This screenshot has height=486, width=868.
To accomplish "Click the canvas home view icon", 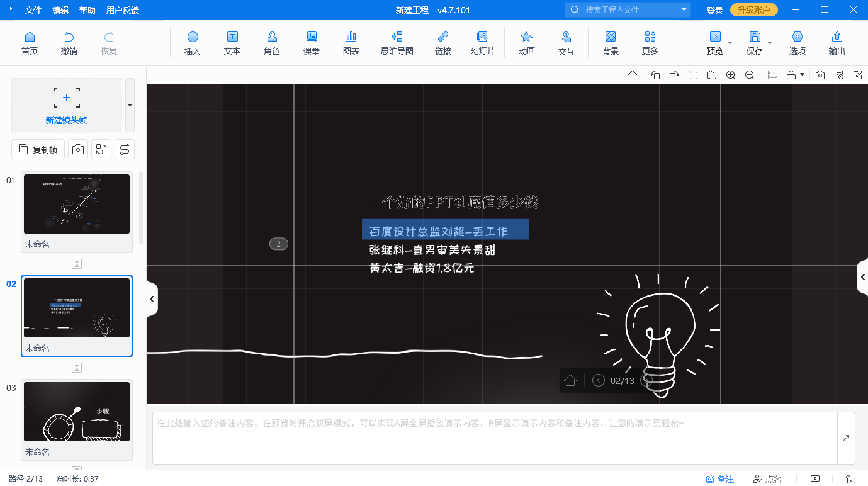I will point(633,75).
